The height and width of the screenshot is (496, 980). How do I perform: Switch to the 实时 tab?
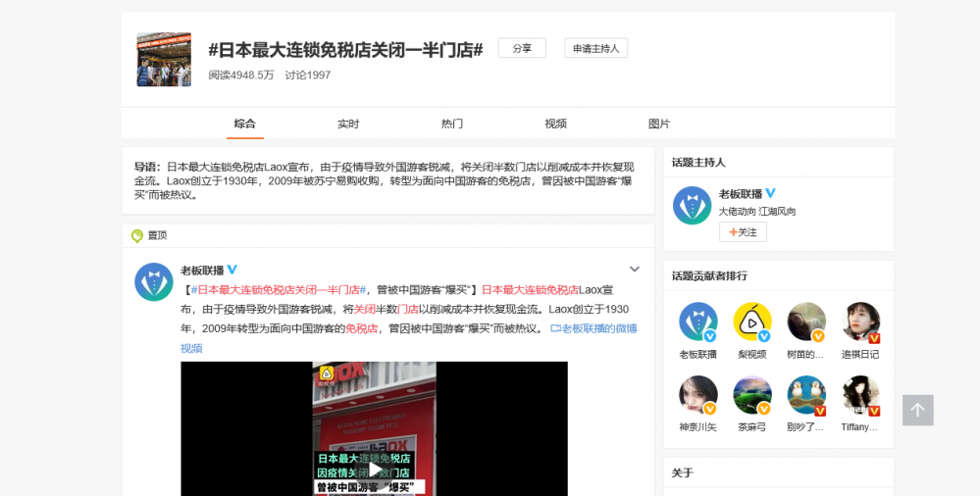[x=348, y=124]
